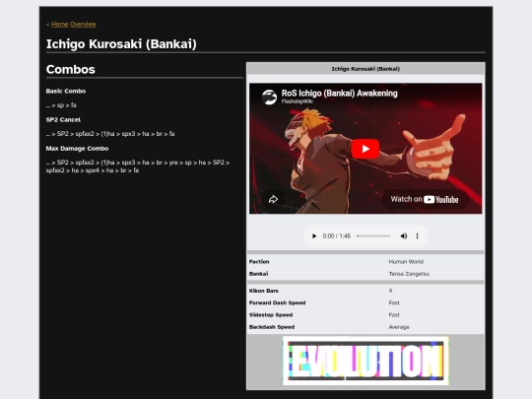Click the Watch on YouTube button
This screenshot has height=399, width=532.
click(425, 199)
